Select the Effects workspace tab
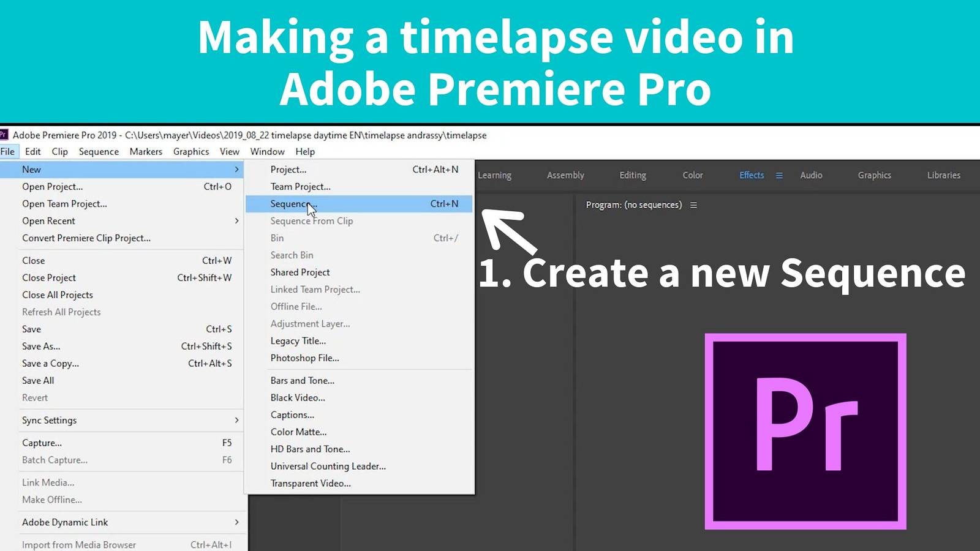The width and height of the screenshot is (980, 551). (752, 175)
